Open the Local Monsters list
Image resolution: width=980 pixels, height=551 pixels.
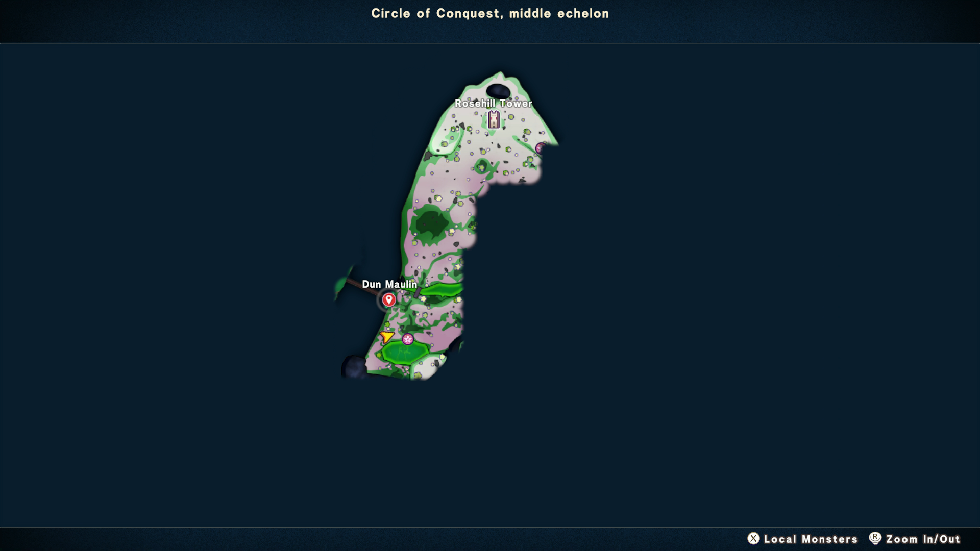(811, 539)
